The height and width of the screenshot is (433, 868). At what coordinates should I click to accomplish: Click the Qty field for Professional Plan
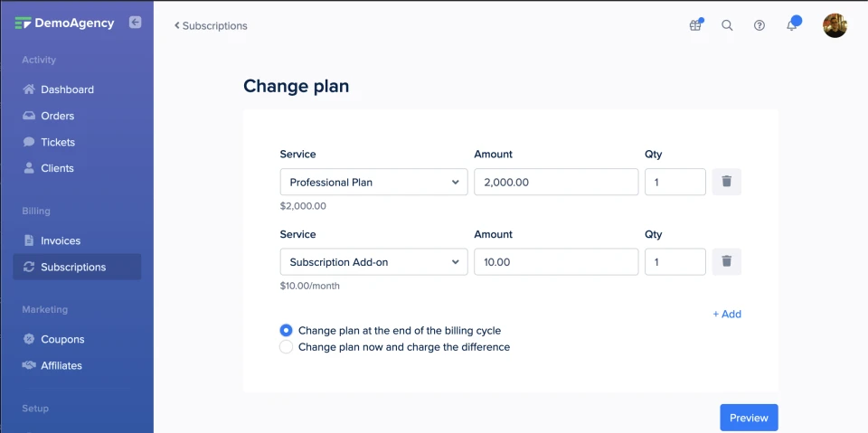coord(675,182)
